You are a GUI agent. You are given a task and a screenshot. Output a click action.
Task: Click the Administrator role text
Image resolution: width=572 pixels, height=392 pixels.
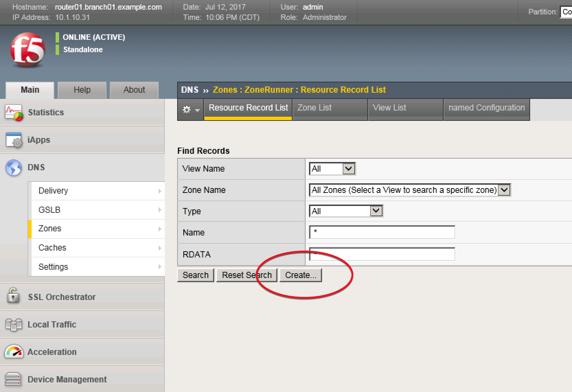pyautogui.click(x=324, y=18)
